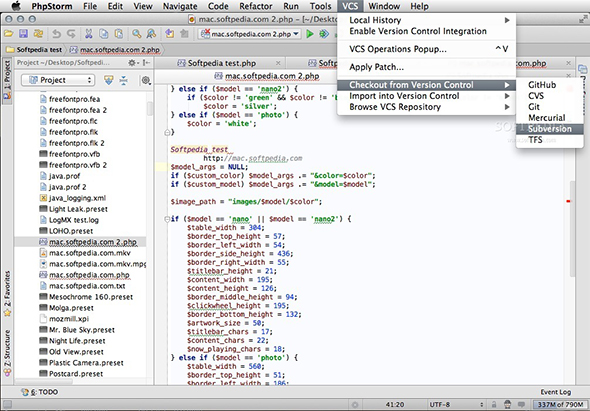The width and height of the screenshot is (590, 411).
Task: Open the Project view type dropdown
Action: coord(58,80)
